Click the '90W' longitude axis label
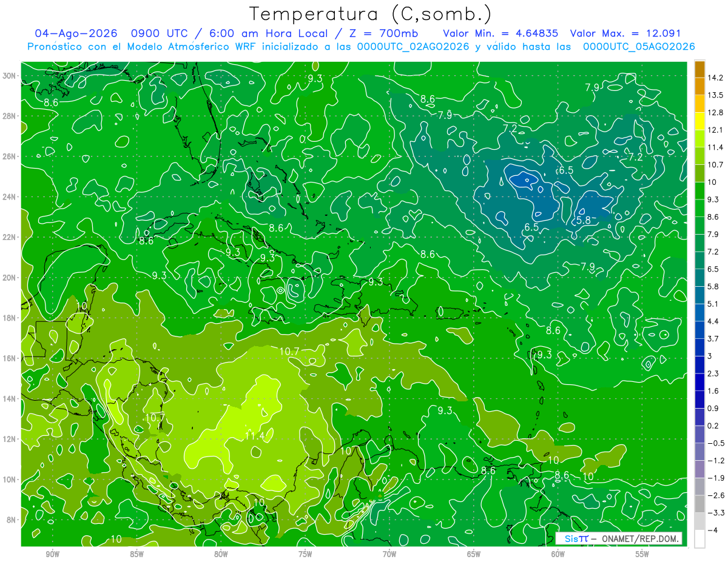This screenshot has width=728, height=562. [x=52, y=554]
